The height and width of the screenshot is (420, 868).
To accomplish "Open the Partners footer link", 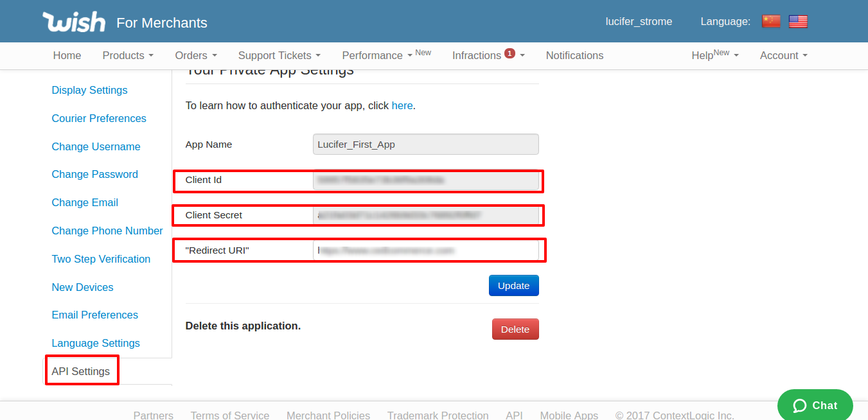I will [x=154, y=416].
